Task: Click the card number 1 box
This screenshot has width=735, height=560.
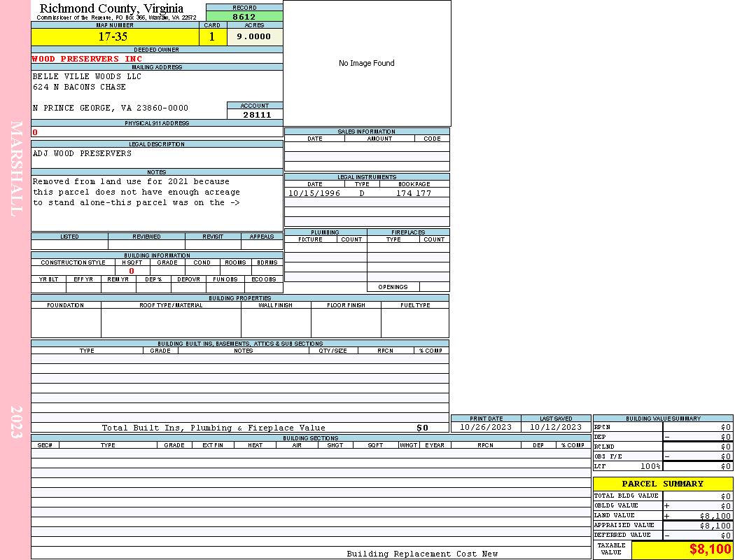Action: (x=212, y=37)
